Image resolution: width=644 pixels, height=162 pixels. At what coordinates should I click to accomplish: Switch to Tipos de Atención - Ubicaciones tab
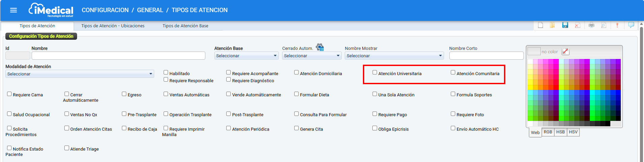pos(113,26)
